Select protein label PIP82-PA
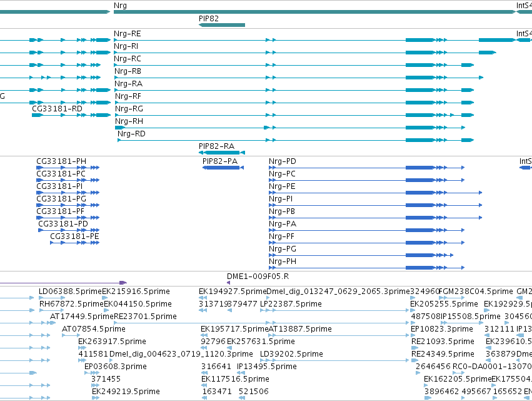Viewport: 532px width, 401px height. tap(220, 161)
